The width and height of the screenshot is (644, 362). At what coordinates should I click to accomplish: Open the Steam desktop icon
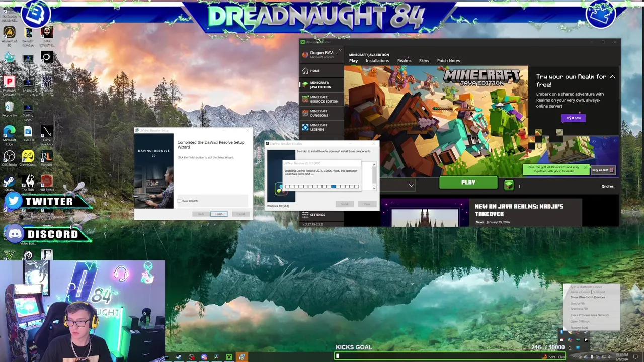[9, 183]
